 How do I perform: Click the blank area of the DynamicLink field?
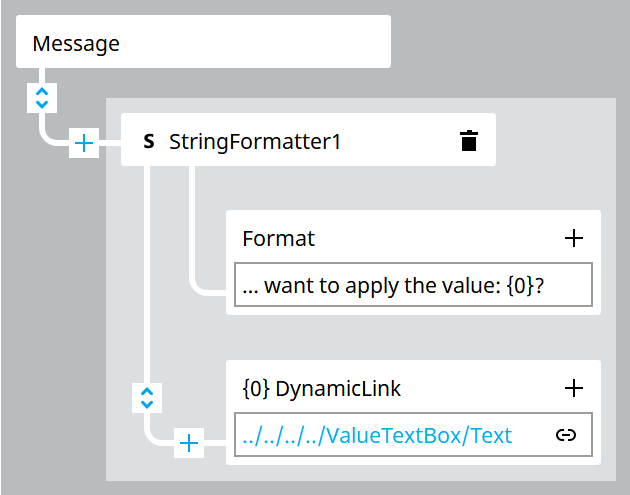click(x=534, y=435)
